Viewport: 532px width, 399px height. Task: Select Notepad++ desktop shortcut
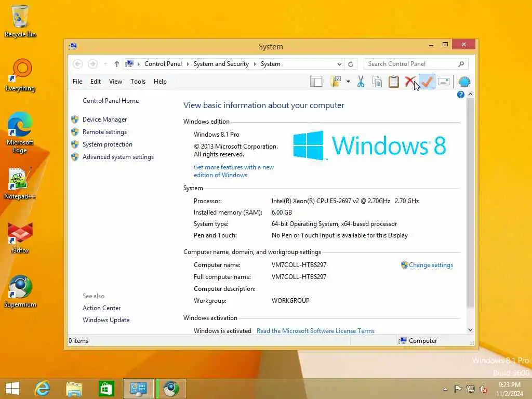tap(20, 183)
